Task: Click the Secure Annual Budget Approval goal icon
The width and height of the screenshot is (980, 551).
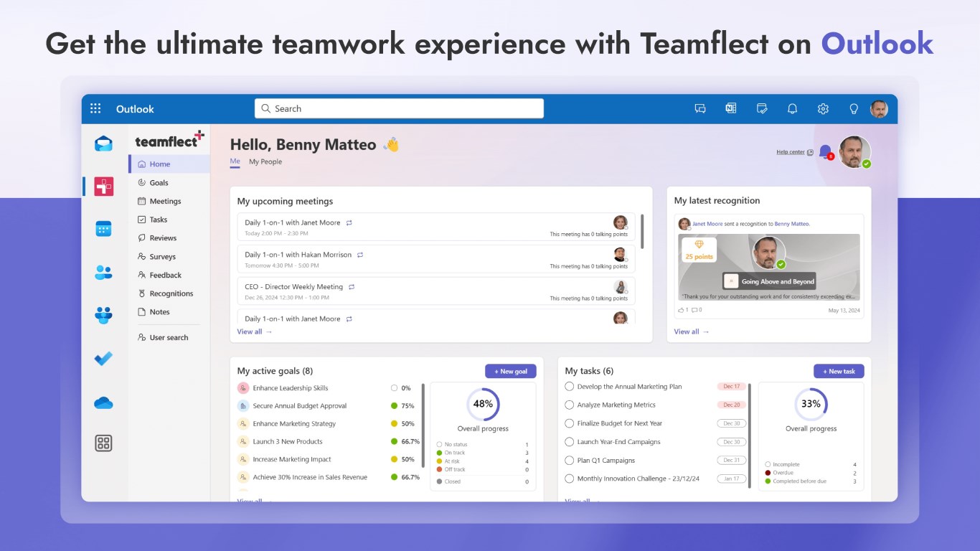Action: coord(243,406)
